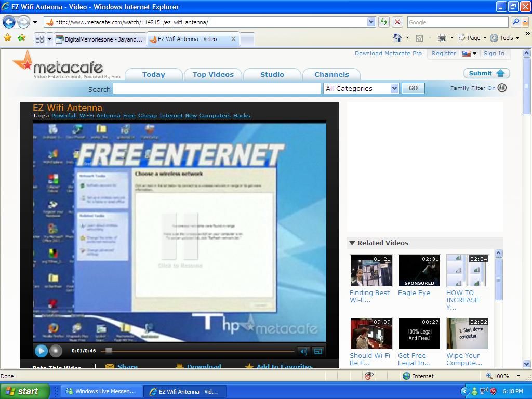Open the Today tab
Screen dimensions: 532x399
(154, 74)
